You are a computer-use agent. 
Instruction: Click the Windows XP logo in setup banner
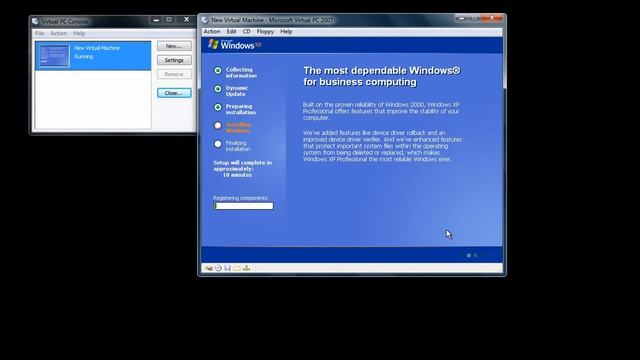235,44
